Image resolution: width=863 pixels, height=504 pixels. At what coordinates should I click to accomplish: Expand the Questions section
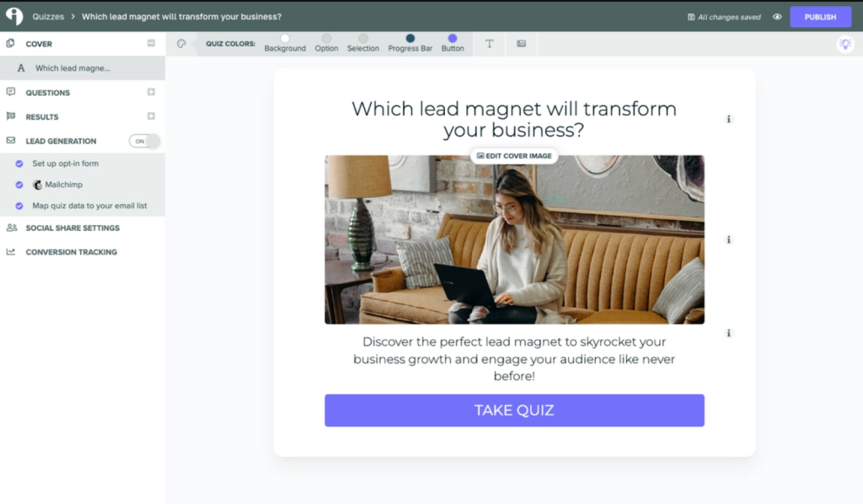tap(151, 93)
